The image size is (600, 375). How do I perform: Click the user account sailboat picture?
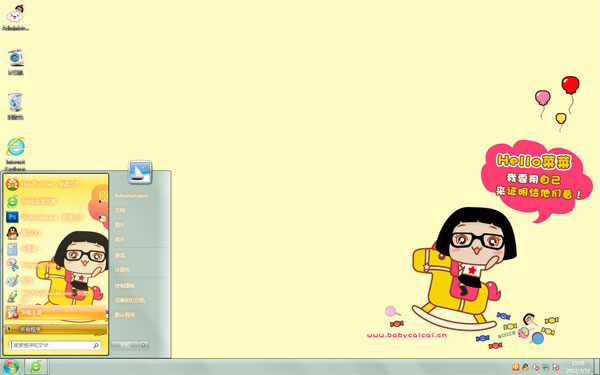(140, 172)
